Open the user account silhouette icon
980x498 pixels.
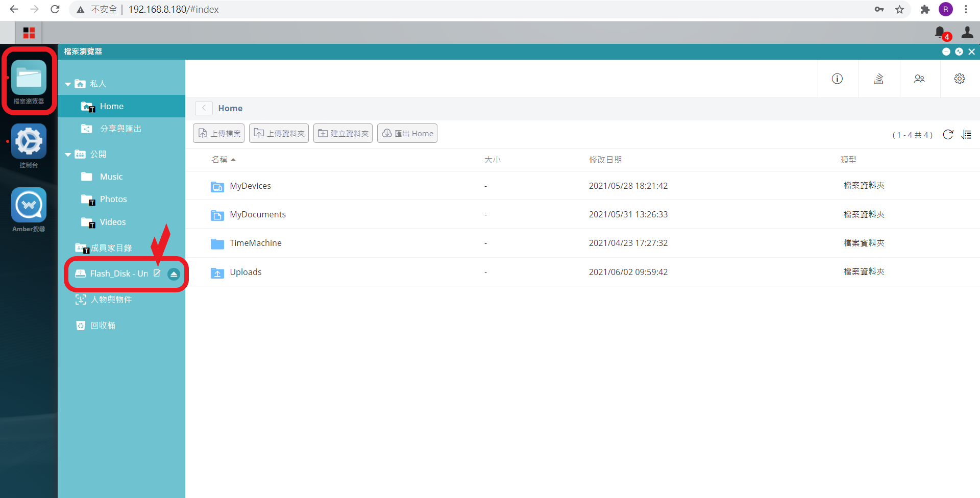click(x=967, y=33)
